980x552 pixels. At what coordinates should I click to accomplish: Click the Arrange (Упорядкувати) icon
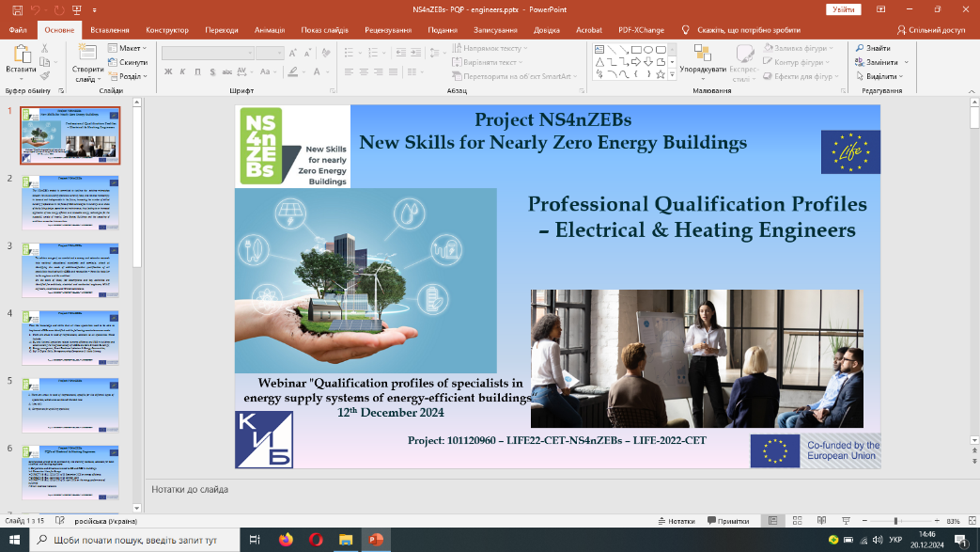point(702,53)
